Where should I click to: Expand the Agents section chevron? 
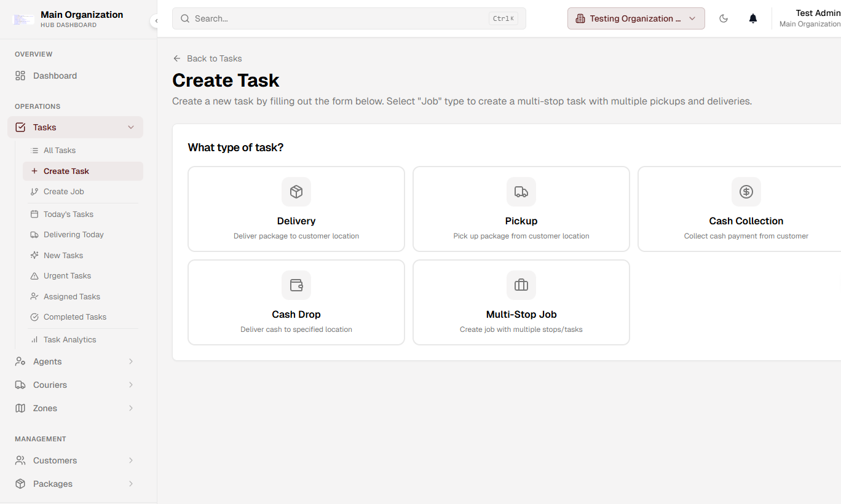pyautogui.click(x=131, y=361)
